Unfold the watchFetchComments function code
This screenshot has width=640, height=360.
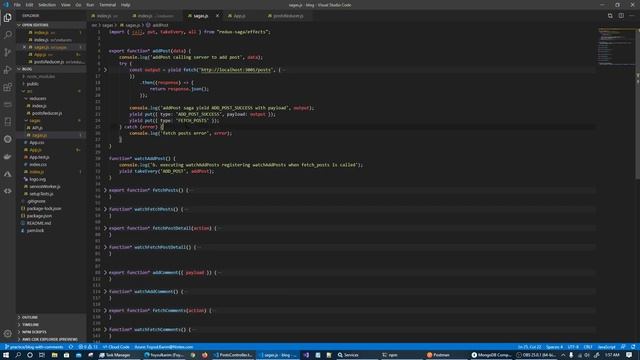click(105, 329)
